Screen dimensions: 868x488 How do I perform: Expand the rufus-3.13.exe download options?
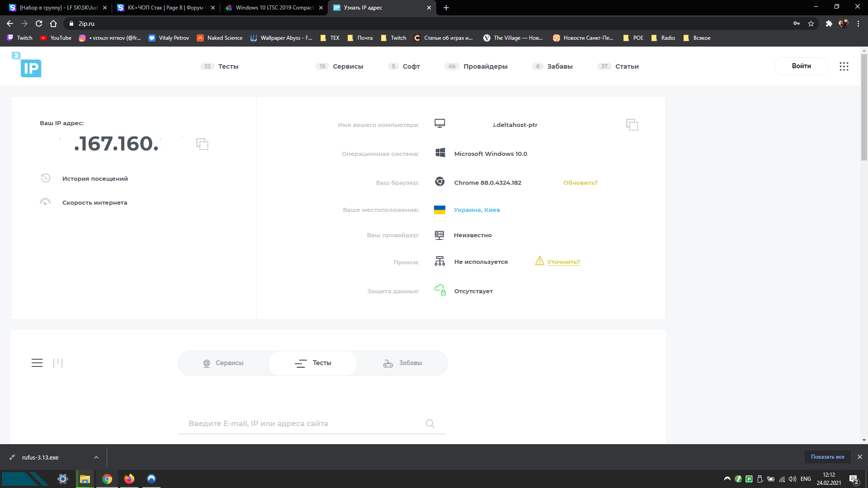click(x=96, y=457)
